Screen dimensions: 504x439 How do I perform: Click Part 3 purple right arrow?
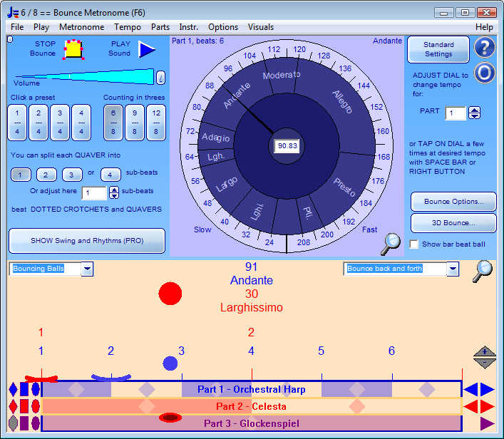[488, 423]
